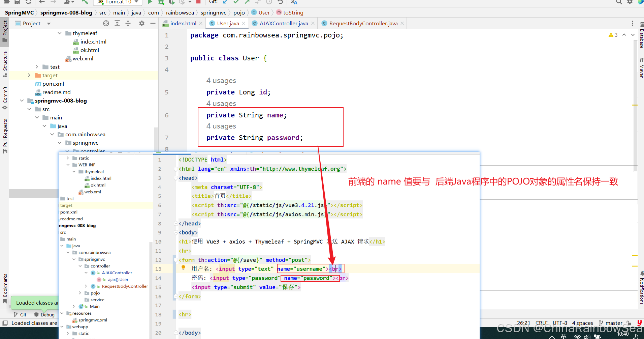The width and height of the screenshot is (644, 339).
Task: Click the 4 usages hint above the id field
Action: click(x=221, y=81)
